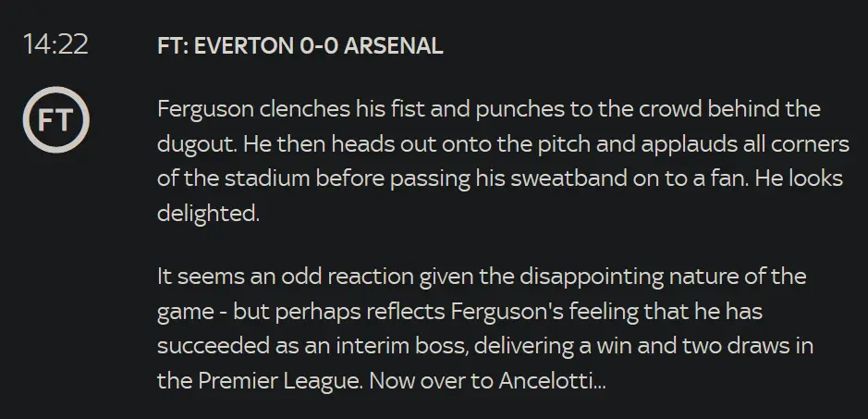Viewport: 868px width, 419px height.
Task: Click the word sweatband
Action: coord(533,179)
